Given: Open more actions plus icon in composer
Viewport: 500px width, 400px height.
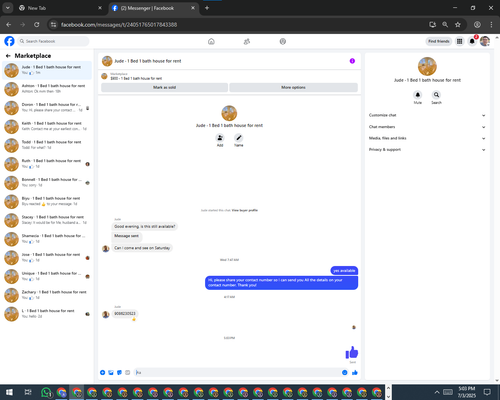Looking at the screenshot, I should click(103, 372).
